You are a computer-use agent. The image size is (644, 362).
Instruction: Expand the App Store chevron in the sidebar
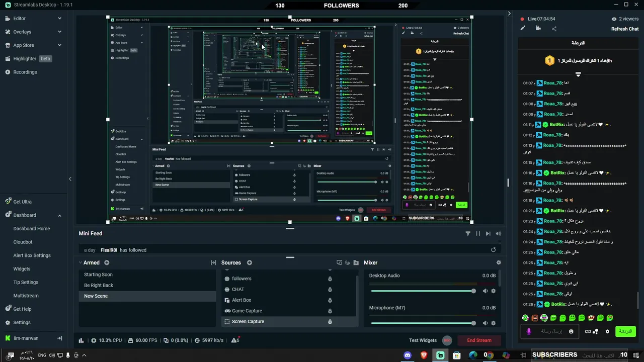click(x=59, y=45)
